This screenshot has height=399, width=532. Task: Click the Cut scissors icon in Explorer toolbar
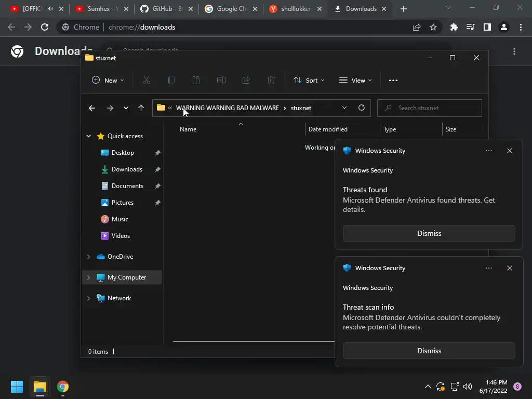tap(146, 81)
